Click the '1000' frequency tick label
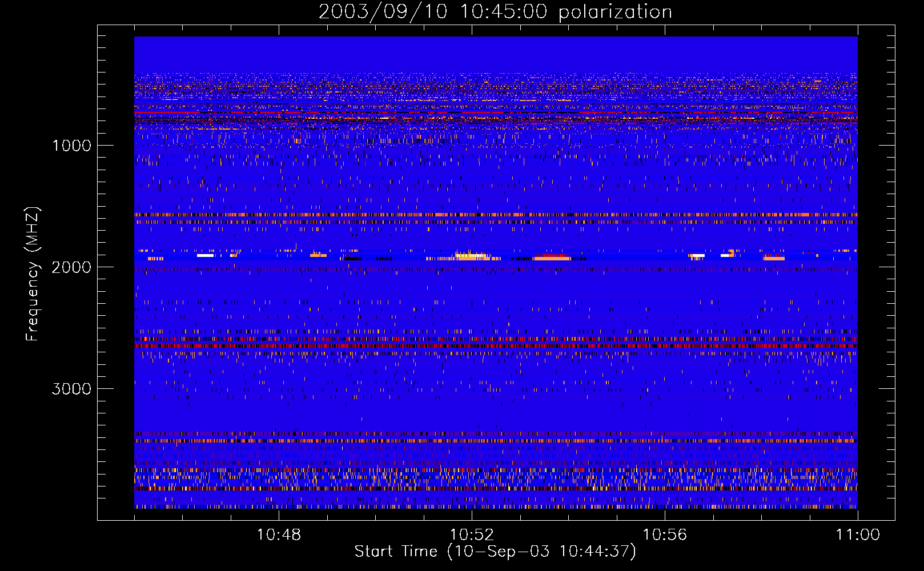This screenshot has height=571, width=924. (71, 146)
